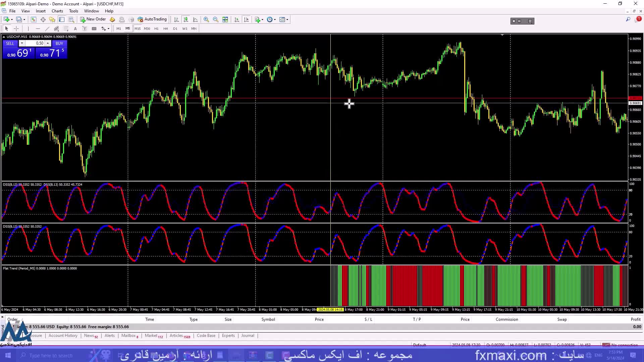
Task: Open the Charts menu
Action: click(x=57, y=11)
